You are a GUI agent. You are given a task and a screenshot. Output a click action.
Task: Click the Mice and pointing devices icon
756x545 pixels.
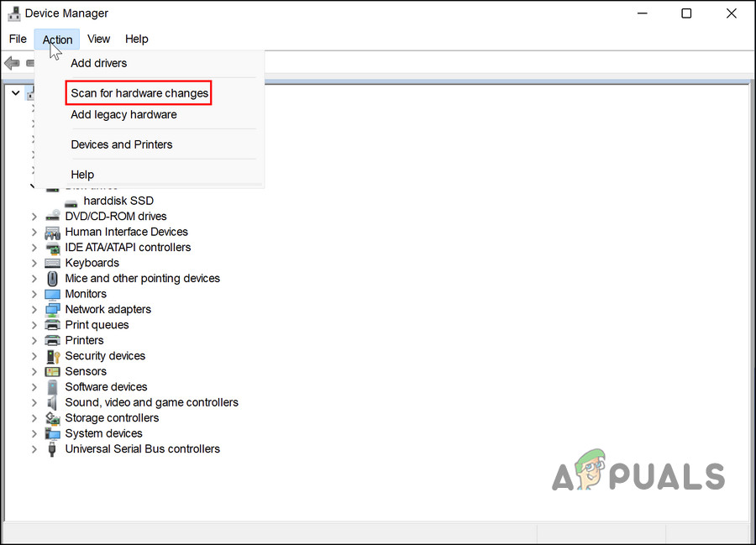point(53,279)
